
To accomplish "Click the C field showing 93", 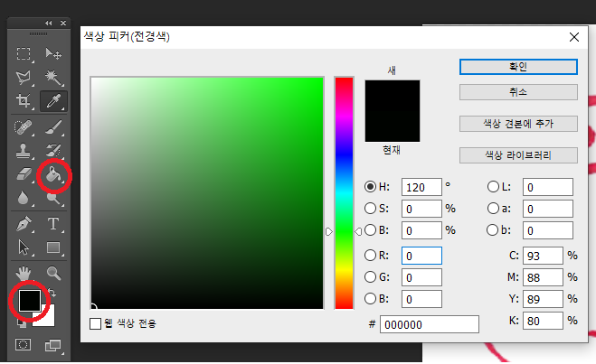I will pos(543,256).
